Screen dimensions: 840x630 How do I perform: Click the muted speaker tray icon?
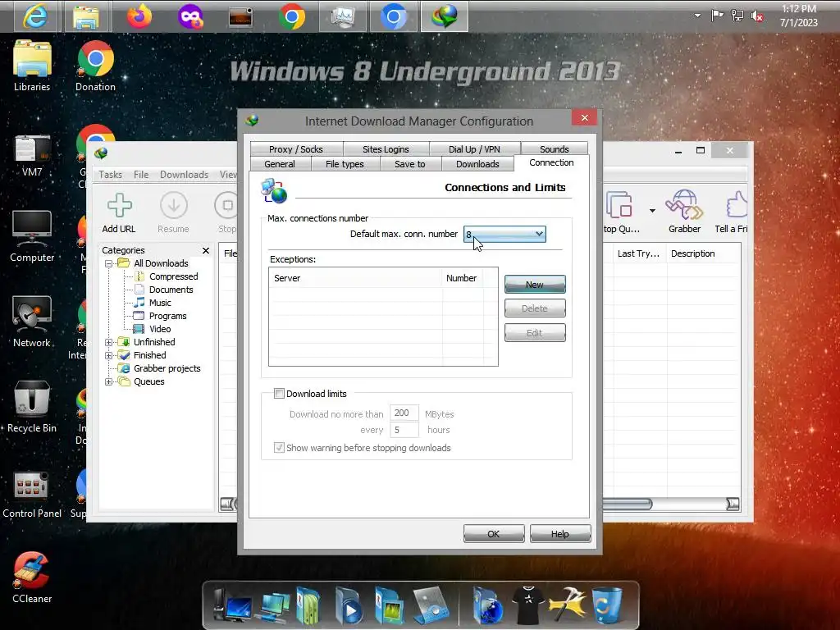pyautogui.click(x=757, y=16)
